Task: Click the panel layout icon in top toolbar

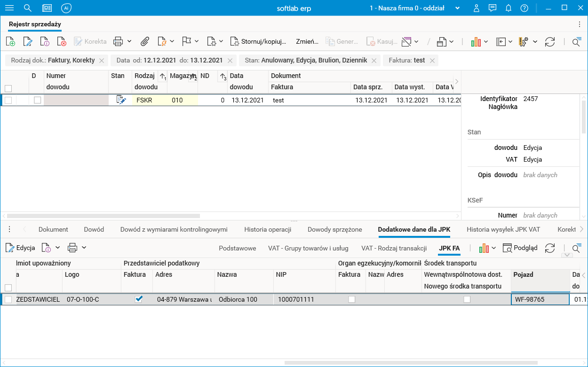Action: click(x=501, y=42)
